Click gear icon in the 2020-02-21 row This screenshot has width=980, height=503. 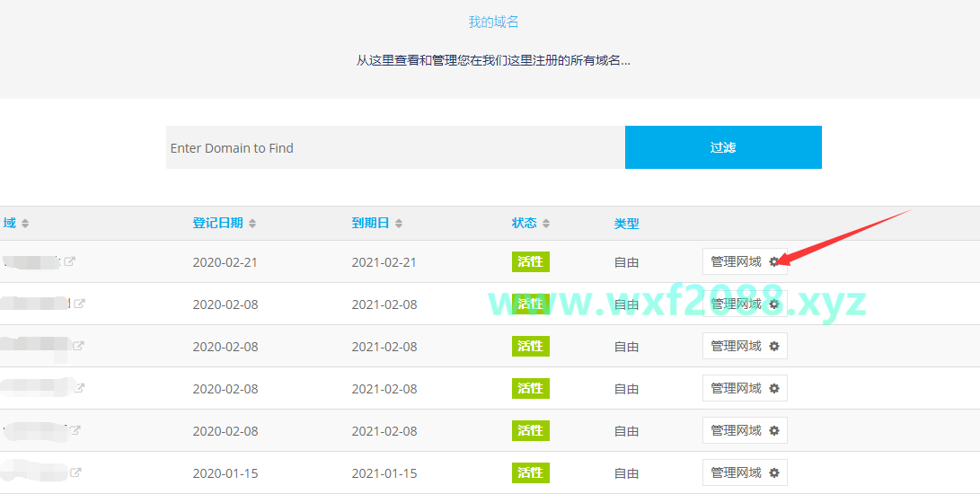click(773, 261)
